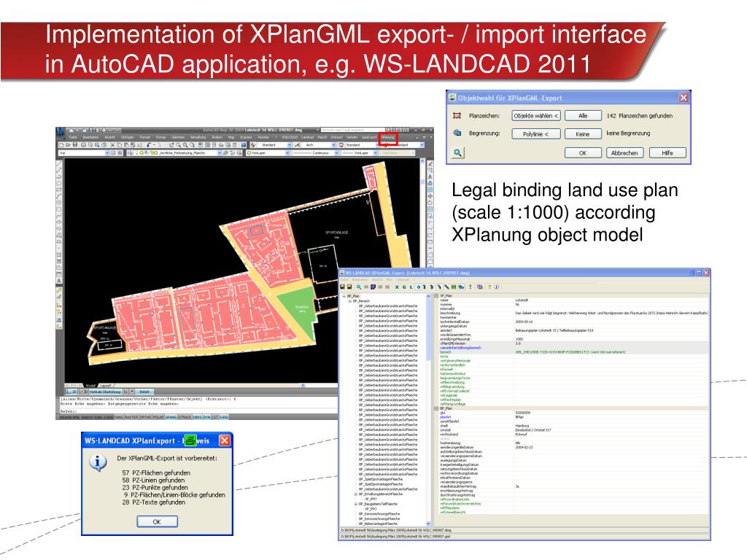
Task: Open the Datei menu in AutoCAD
Action: click(x=73, y=137)
